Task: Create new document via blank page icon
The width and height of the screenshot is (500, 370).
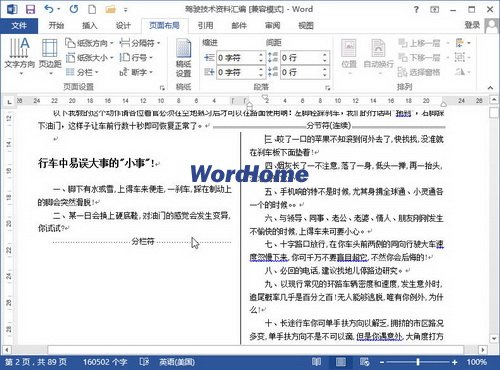Action: [92, 9]
